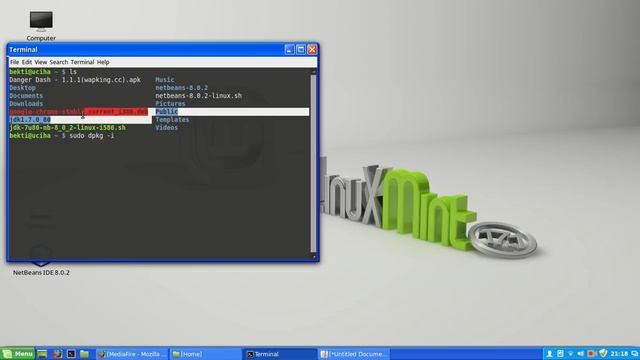Close the Terminal window
This screenshot has width=640, height=360.
click(312, 49)
